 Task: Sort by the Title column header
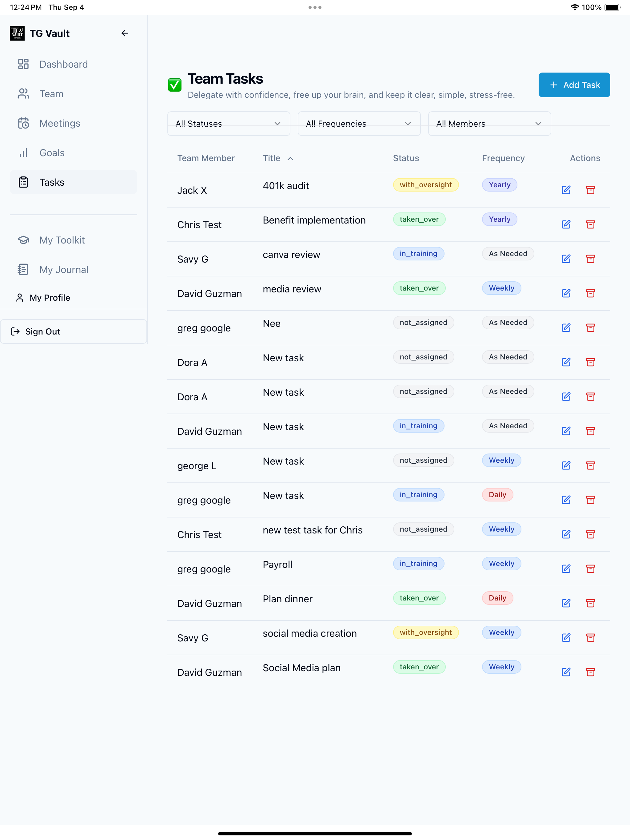278,158
